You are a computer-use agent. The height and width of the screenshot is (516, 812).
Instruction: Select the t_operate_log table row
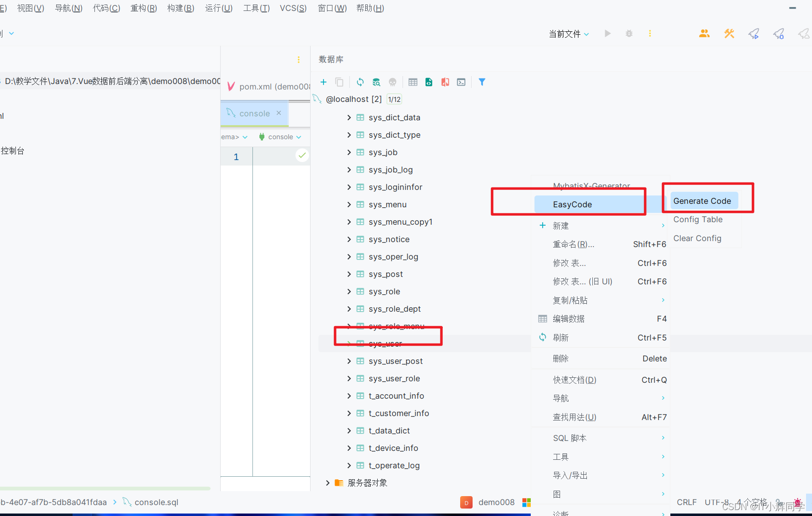(x=394, y=465)
